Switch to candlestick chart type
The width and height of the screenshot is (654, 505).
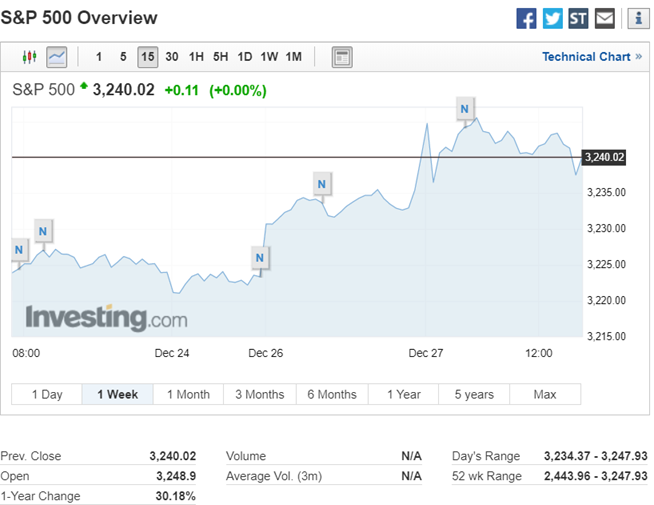tap(29, 57)
